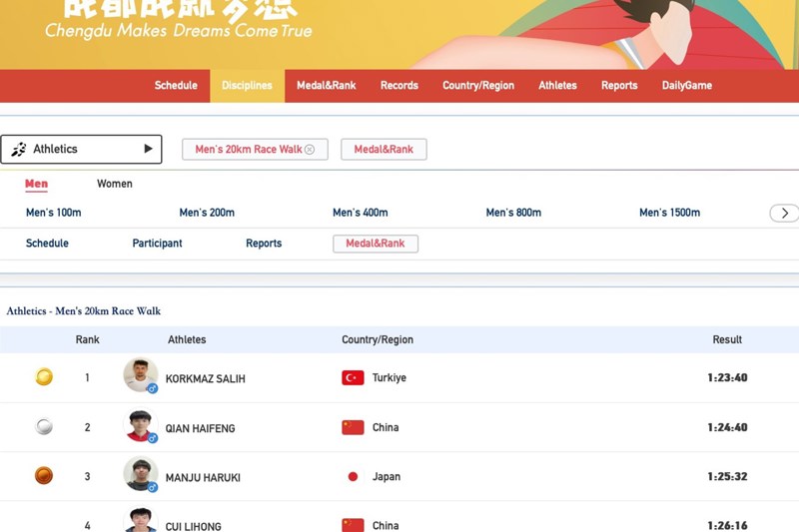Screen dimensions: 799x532
Task: Expand the Athletics discipline dropdown
Action: (x=148, y=149)
